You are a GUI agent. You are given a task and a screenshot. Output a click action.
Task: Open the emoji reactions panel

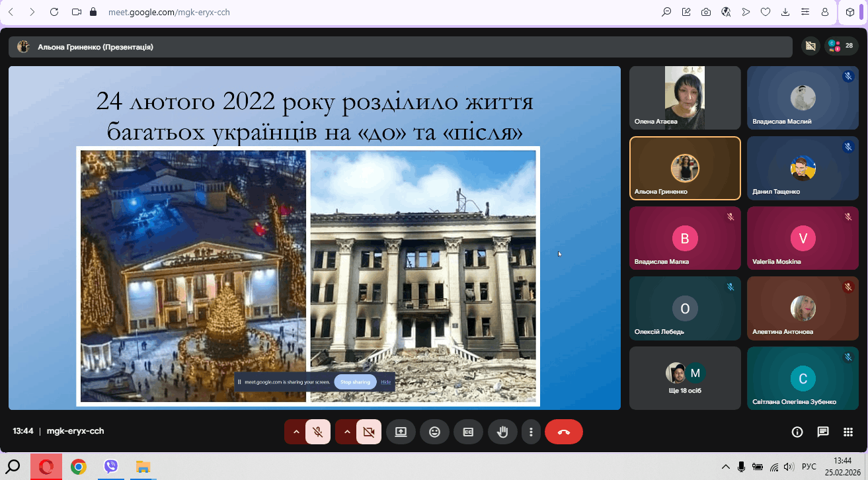click(x=434, y=432)
